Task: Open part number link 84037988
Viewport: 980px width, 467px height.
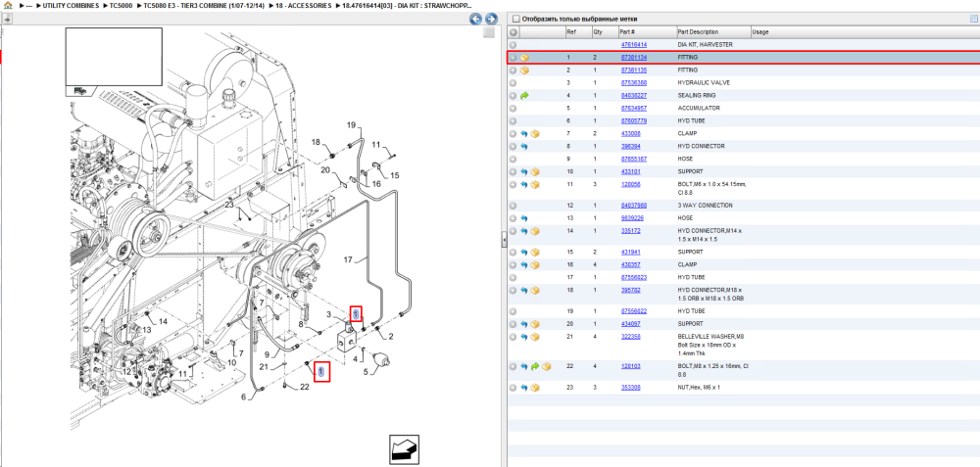Action: point(633,206)
